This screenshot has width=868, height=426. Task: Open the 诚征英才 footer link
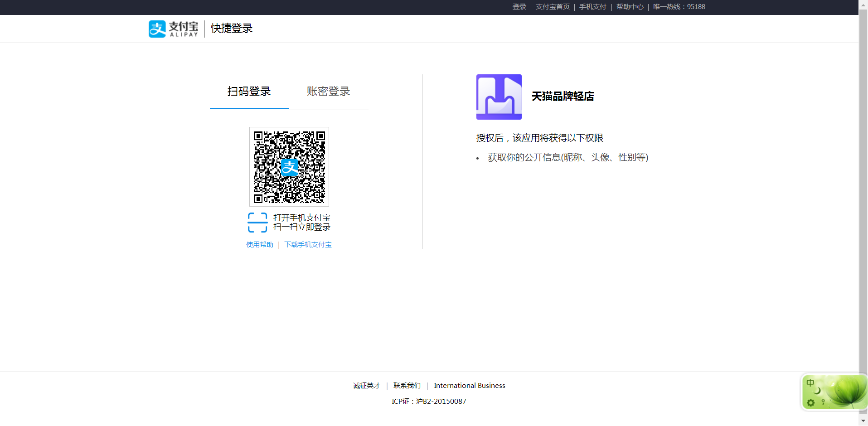point(367,386)
